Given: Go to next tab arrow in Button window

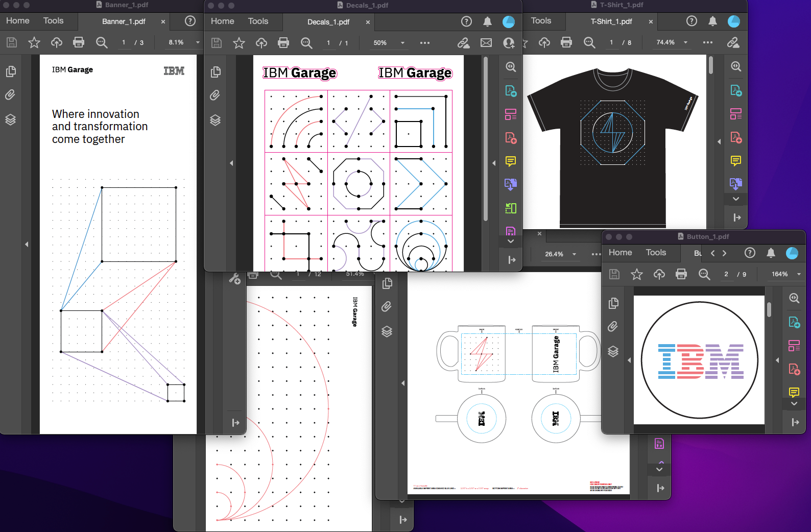Looking at the screenshot, I should click(x=724, y=253).
